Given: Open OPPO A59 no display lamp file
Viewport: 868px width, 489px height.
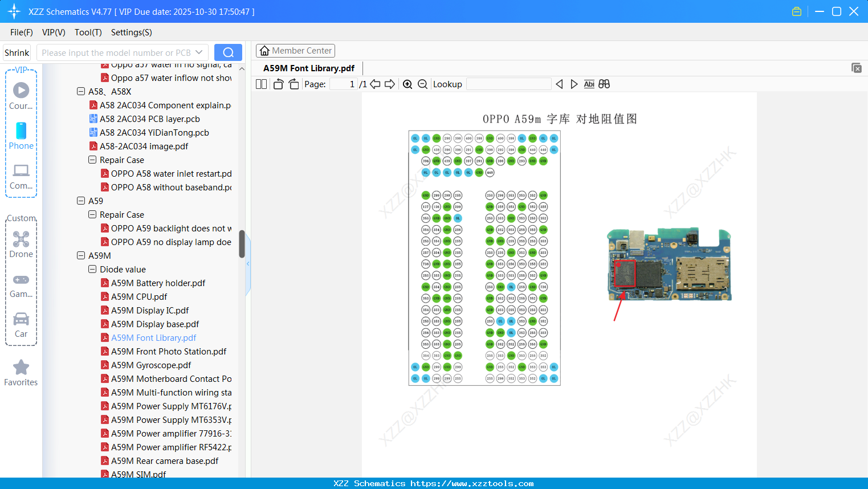Looking at the screenshot, I should tap(166, 242).
